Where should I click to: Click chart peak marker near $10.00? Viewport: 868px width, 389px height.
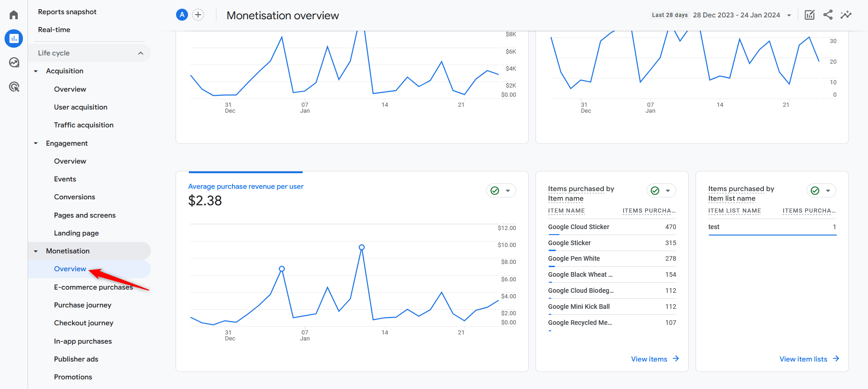point(362,247)
